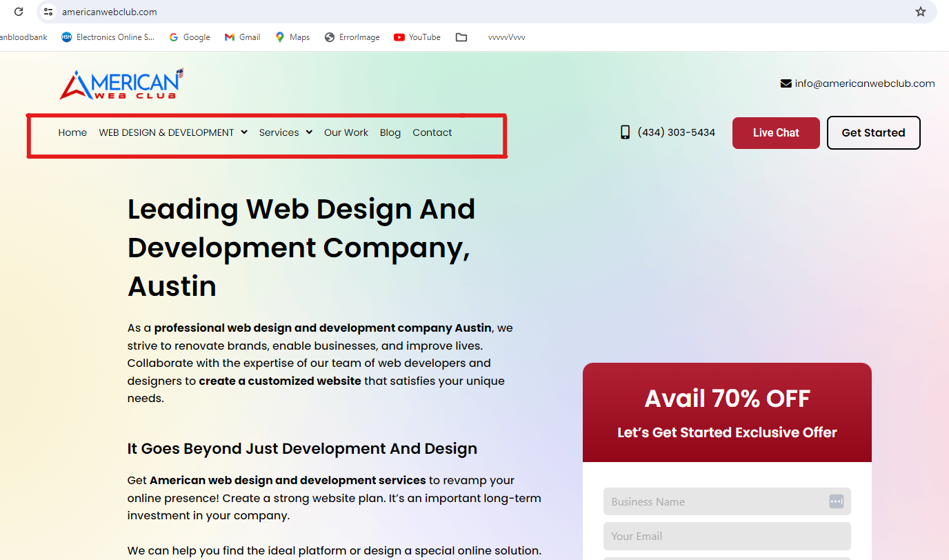Open the Blog menu item
This screenshot has width=949, height=560.
pyautogui.click(x=390, y=132)
